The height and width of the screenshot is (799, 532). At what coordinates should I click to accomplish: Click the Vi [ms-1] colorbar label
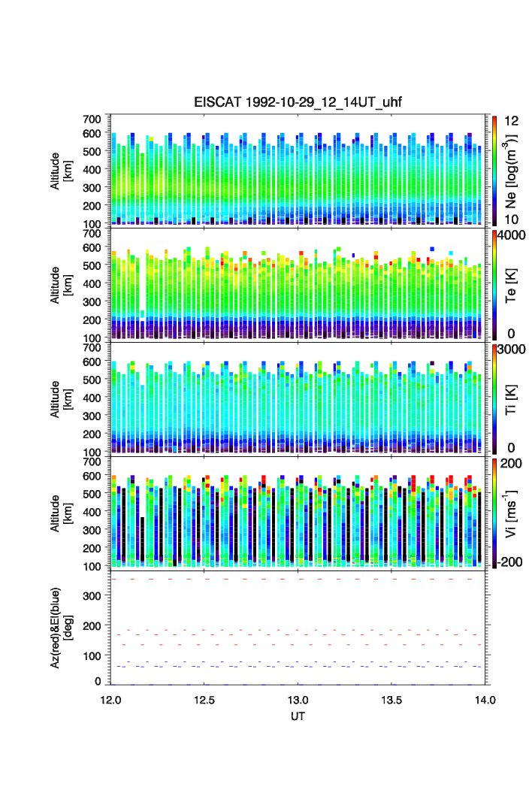point(511,513)
